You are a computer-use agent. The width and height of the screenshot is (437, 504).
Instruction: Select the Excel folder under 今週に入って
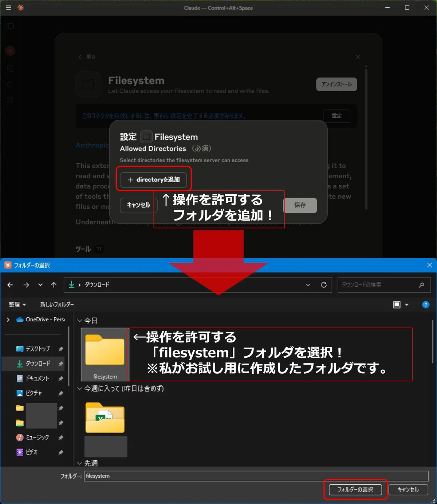(105, 417)
